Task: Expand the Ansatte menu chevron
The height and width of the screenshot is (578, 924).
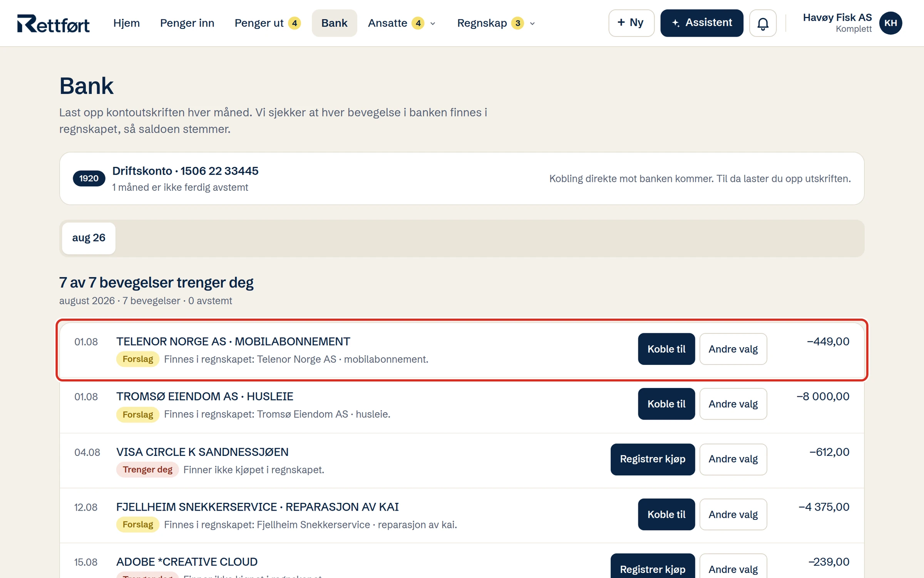Action: pyautogui.click(x=433, y=24)
